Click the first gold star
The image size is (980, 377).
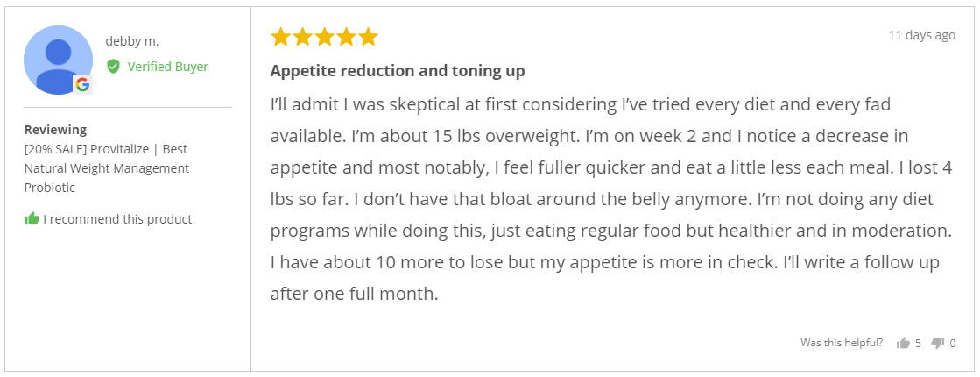tap(280, 37)
